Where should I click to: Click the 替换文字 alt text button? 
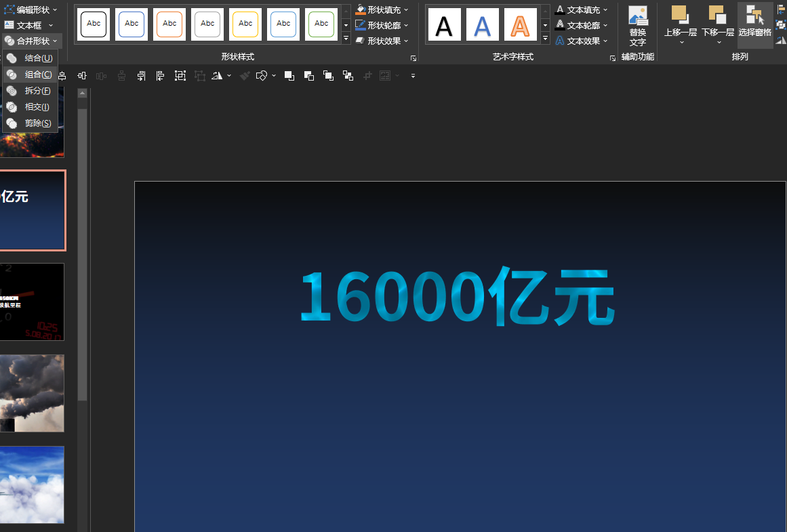pyautogui.click(x=637, y=26)
